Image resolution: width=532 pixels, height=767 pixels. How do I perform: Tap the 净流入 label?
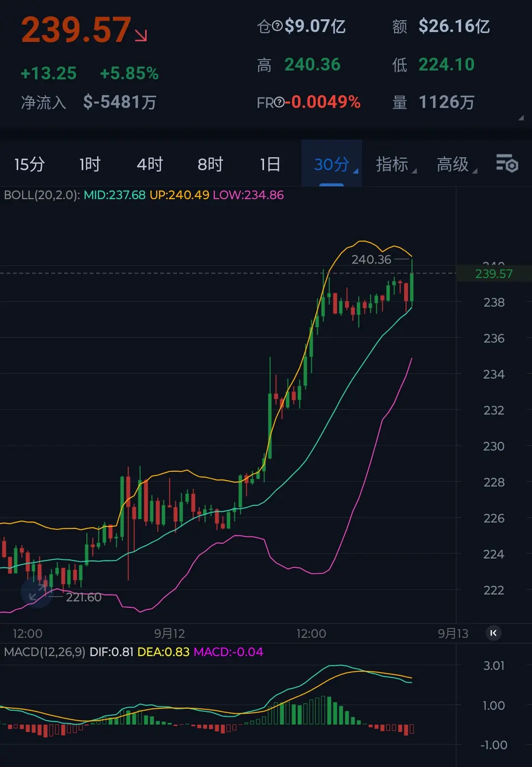43,102
